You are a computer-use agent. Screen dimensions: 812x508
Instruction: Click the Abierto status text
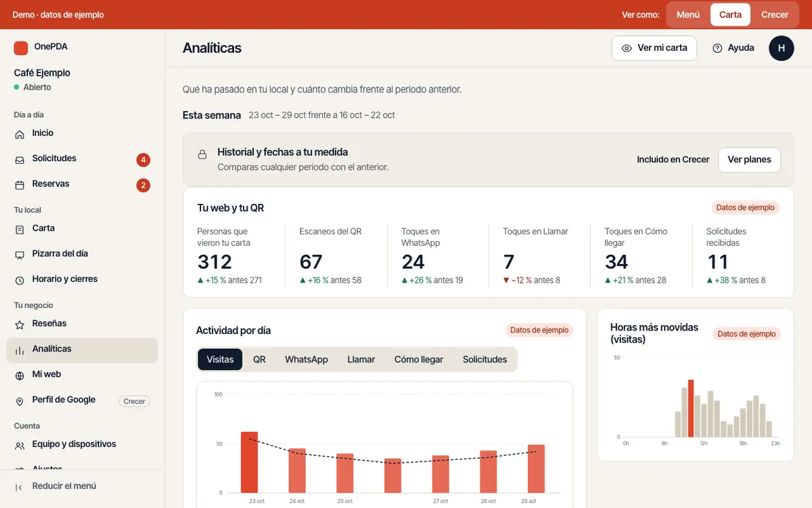37,87
